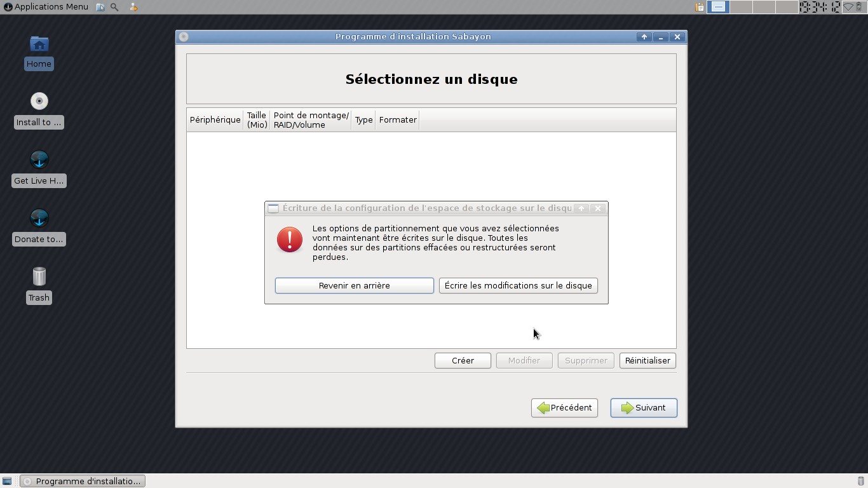The width and height of the screenshot is (868, 488).
Task: Click the Taille (Mio) column header
Action: 257,119
